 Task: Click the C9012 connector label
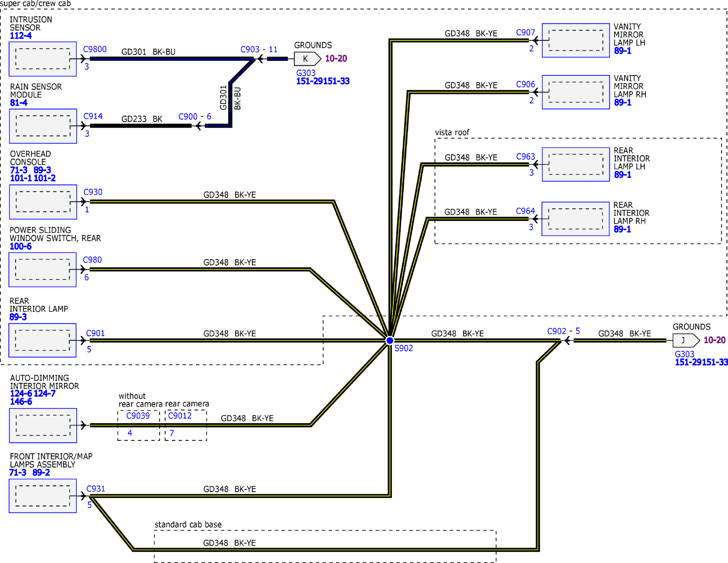click(180, 416)
